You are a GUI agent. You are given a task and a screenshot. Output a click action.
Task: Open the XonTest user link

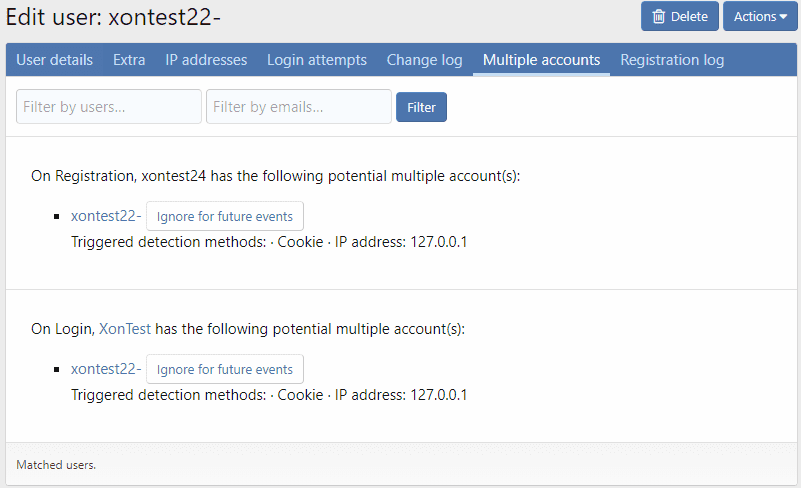125,328
